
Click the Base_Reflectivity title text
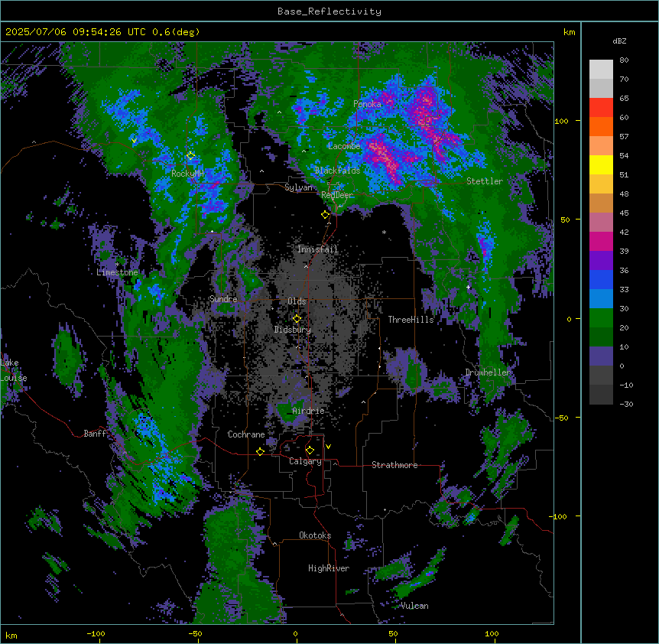(329, 11)
